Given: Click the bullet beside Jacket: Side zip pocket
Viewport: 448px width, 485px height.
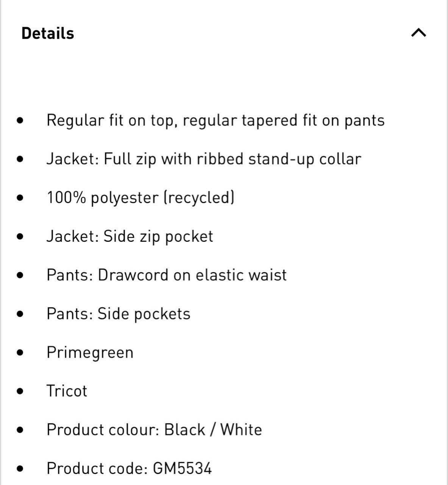Looking at the screenshot, I should click(20, 236).
